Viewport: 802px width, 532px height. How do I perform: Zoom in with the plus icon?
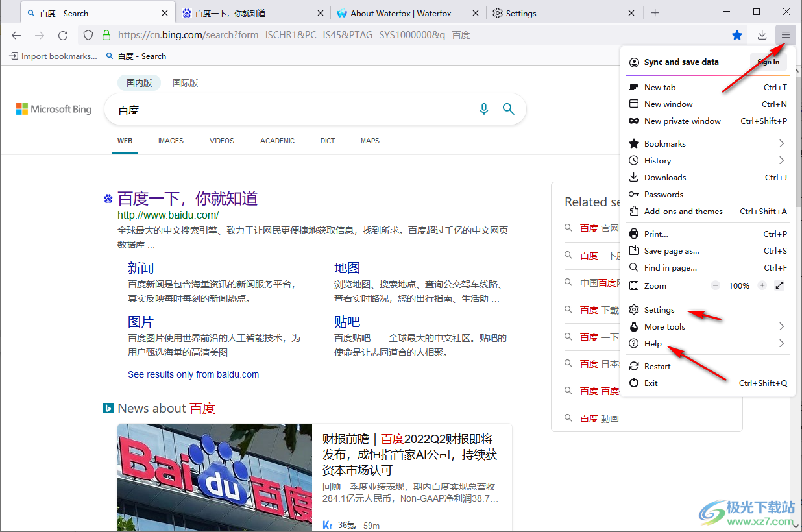click(762, 285)
